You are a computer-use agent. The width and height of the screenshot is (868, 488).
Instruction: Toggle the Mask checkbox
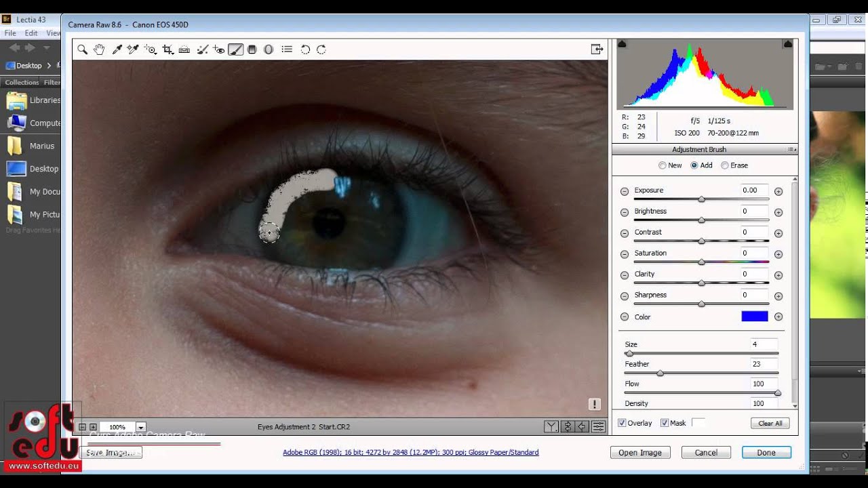pos(665,423)
